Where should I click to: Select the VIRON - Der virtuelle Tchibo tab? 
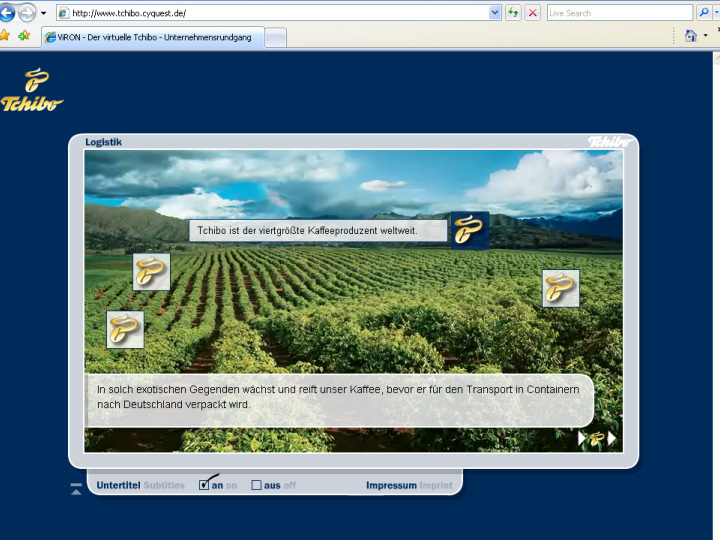153,37
